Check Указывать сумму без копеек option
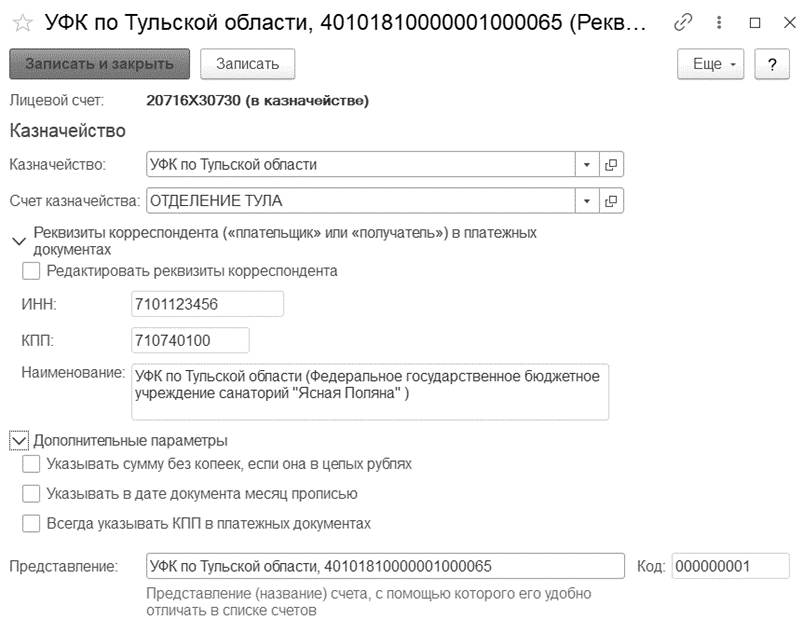This screenshot has height=620, width=803. [x=31, y=464]
